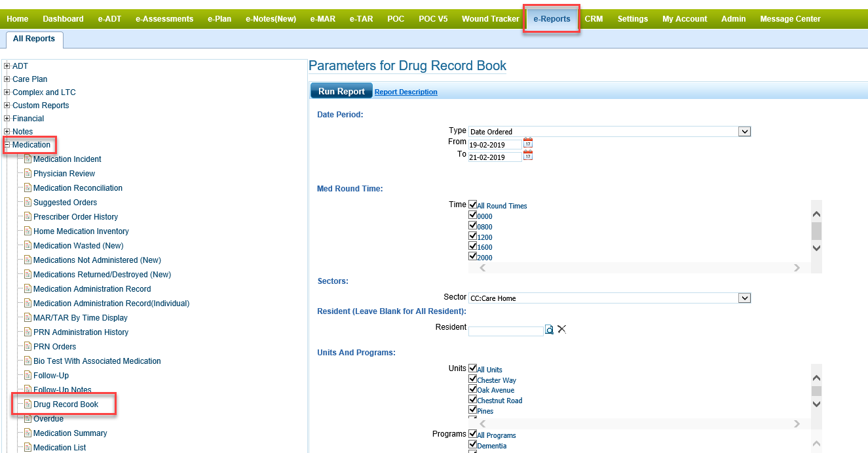Click document icon beside Medications Not Administered
Screen dimensions: 868x453
28,260
